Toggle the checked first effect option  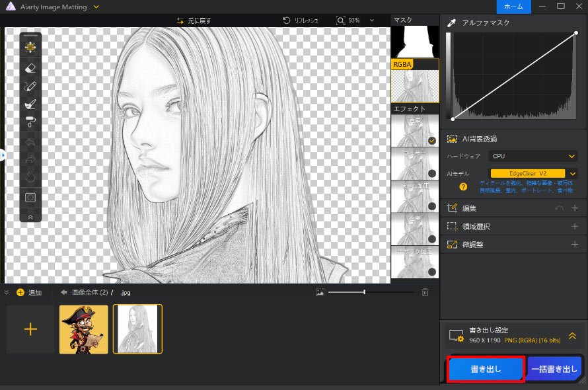431,141
